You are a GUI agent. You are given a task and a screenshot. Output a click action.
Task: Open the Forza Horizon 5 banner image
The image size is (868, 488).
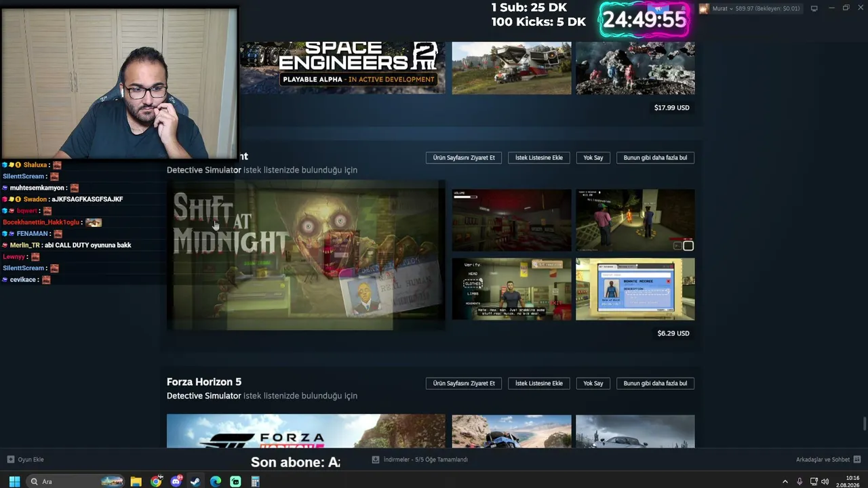coord(306,431)
